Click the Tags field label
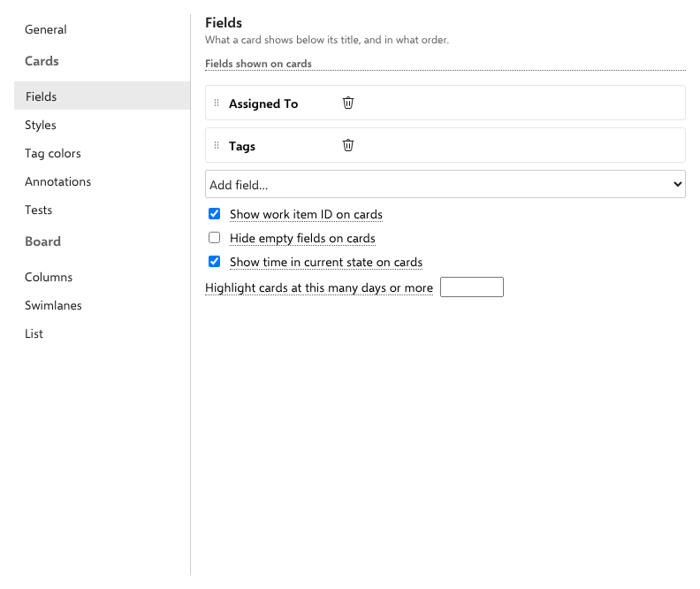This screenshot has width=700, height=589. 242,146
